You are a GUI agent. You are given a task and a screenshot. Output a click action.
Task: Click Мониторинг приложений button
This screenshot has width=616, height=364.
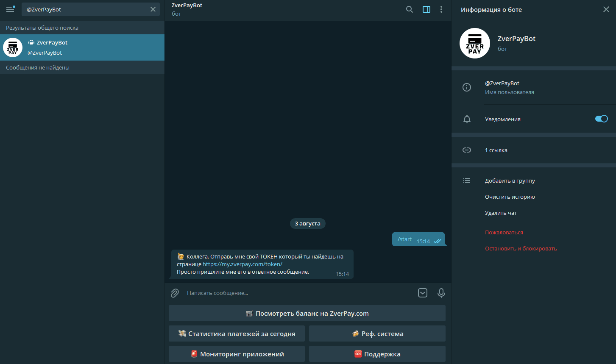click(237, 354)
